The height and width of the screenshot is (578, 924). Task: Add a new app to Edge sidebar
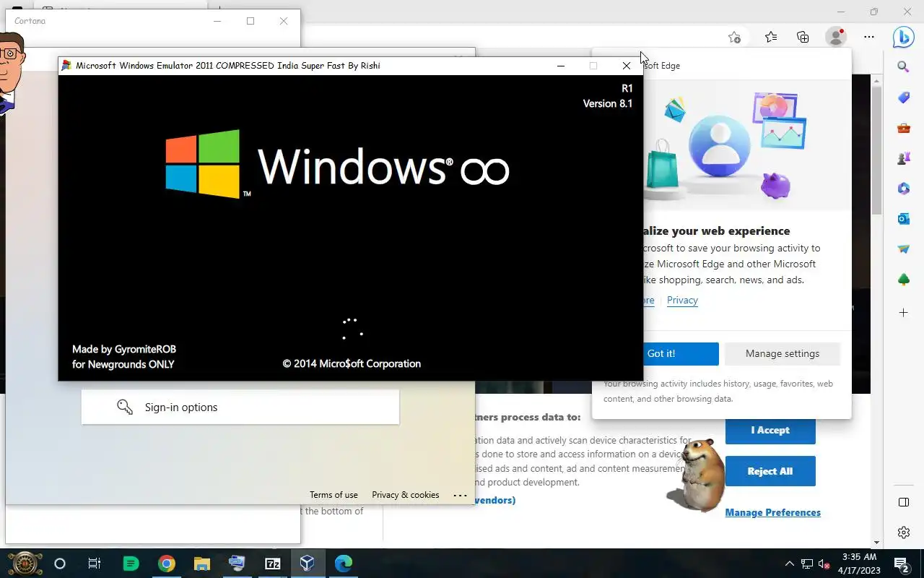click(903, 313)
